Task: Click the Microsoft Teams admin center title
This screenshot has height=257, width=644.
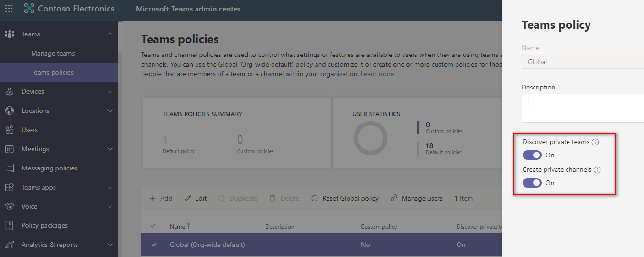Action: coord(188,9)
